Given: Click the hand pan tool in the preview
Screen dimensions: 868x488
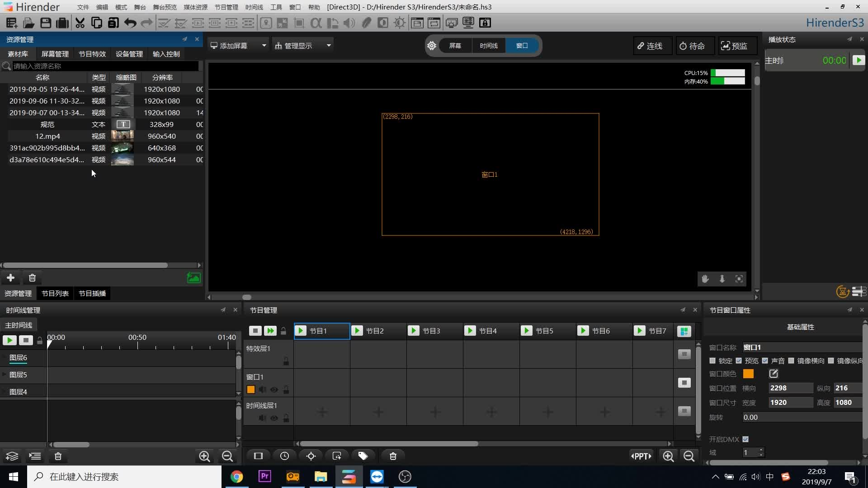Looking at the screenshot, I should pyautogui.click(x=705, y=279).
